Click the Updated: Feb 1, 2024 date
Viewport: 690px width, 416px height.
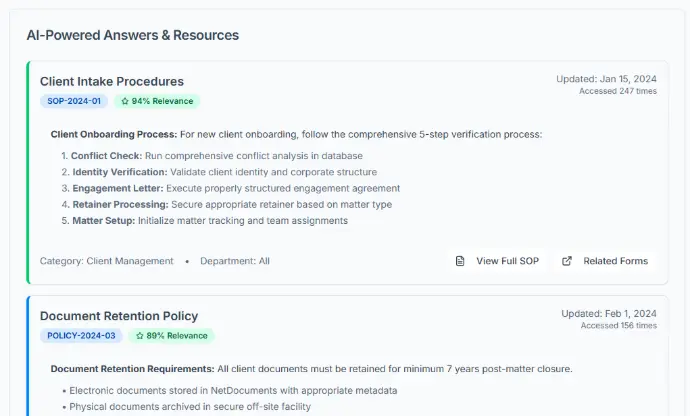pos(609,313)
